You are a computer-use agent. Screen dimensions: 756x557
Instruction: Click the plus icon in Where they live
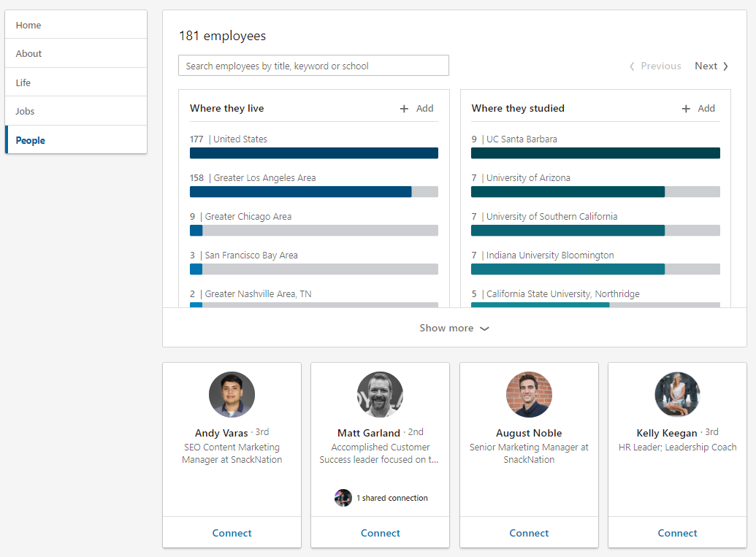point(405,109)
